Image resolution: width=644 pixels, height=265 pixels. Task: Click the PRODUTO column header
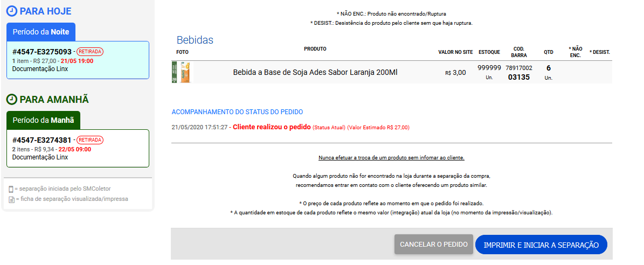pos(315,49)
